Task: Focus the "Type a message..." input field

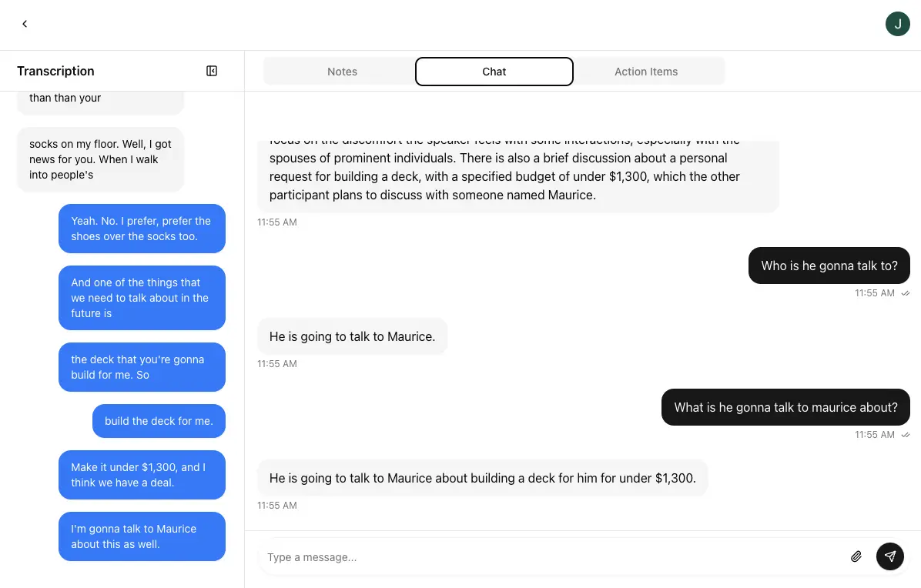Action: 551,557
